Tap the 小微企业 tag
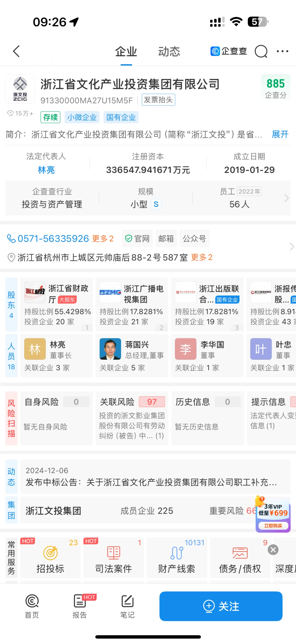 click(82, 117)
